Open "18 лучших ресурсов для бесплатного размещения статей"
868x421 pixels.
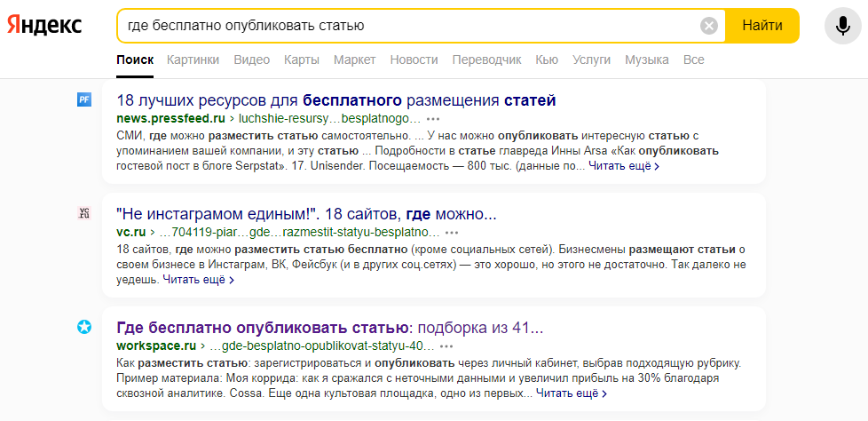[336, 100]
